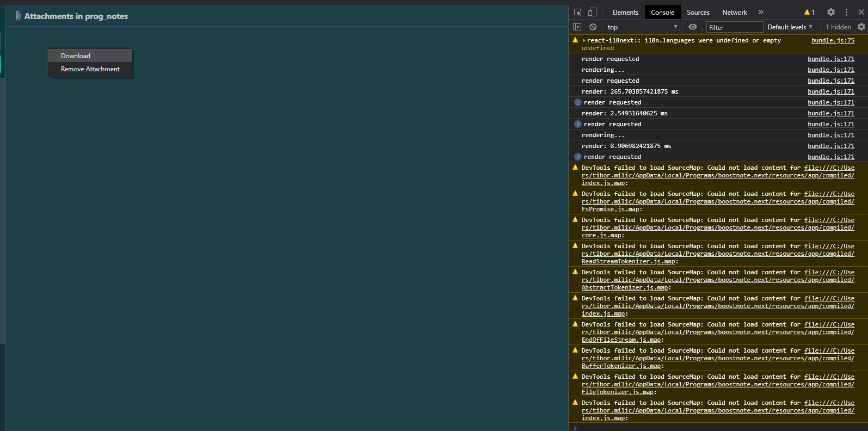Click the count badge showing 3 repeats
Screen dimensions: 868x431
[x=578, y=157]
